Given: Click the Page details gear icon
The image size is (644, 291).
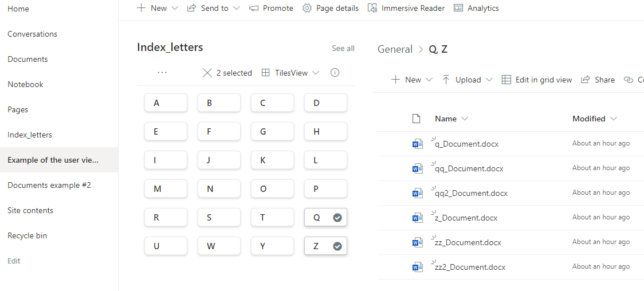Looking at the screenshot, I should 307,8.
